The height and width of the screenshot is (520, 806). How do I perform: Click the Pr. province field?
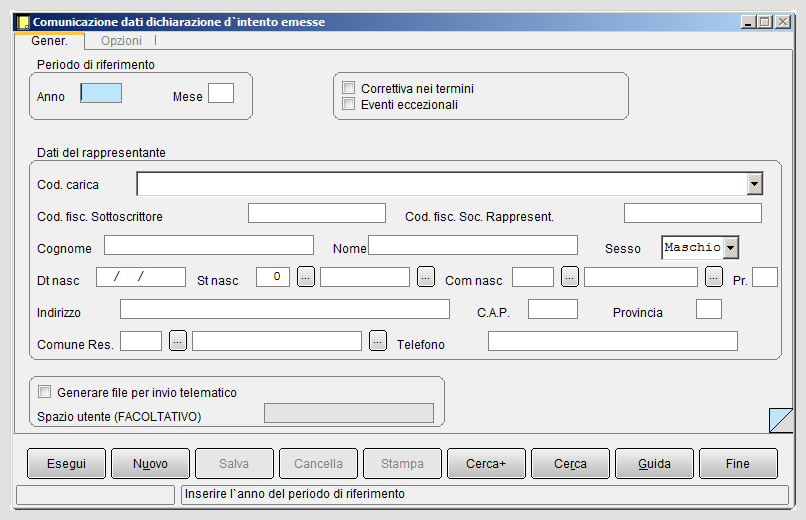point(765,277)
